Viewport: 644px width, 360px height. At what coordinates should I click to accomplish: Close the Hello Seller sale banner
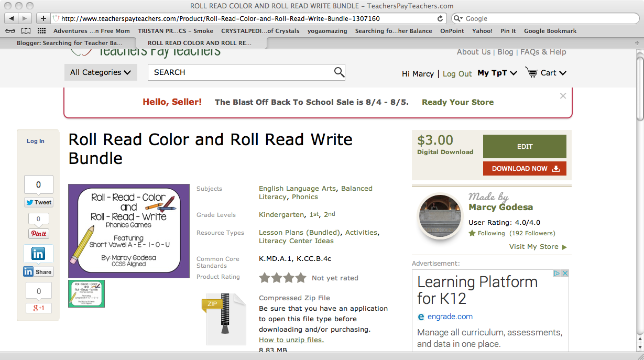(x=563, y=96)
